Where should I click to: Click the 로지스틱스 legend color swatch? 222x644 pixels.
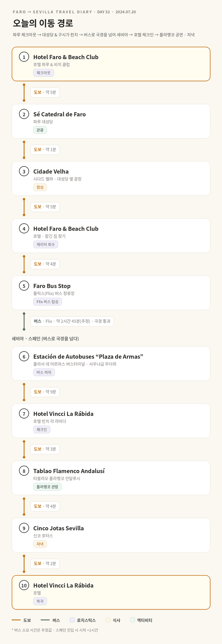coord(72,620)
